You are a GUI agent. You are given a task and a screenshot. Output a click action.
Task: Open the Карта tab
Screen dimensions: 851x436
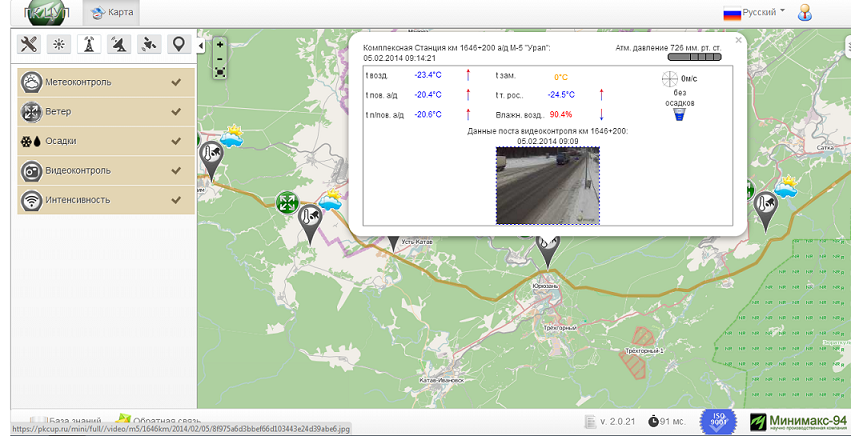point(112,13)
